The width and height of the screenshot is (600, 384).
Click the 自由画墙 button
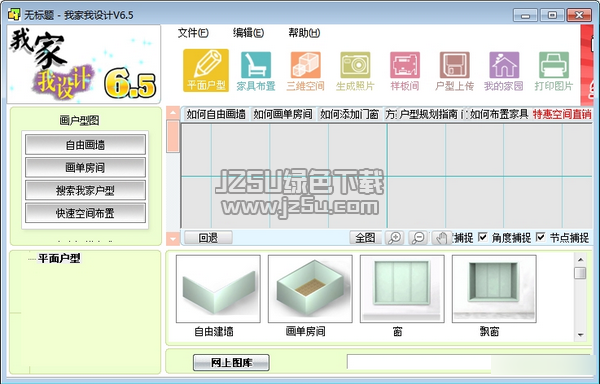tap(85, 145)
